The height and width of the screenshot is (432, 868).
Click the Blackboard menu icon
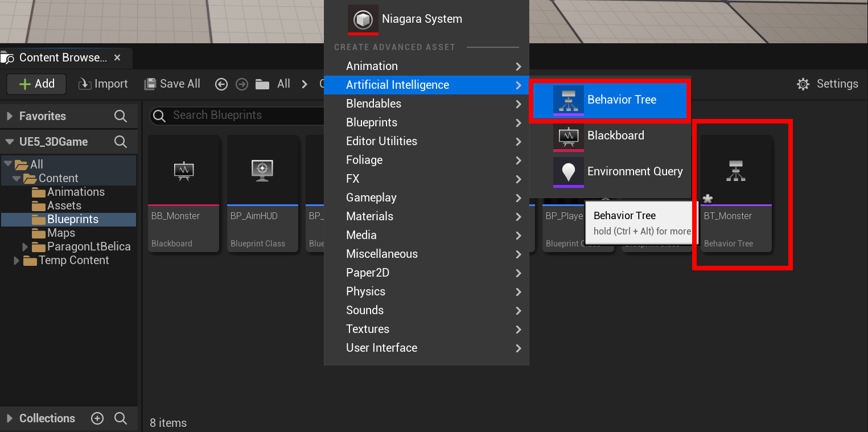pyautogui.click(x=568, y=136)
